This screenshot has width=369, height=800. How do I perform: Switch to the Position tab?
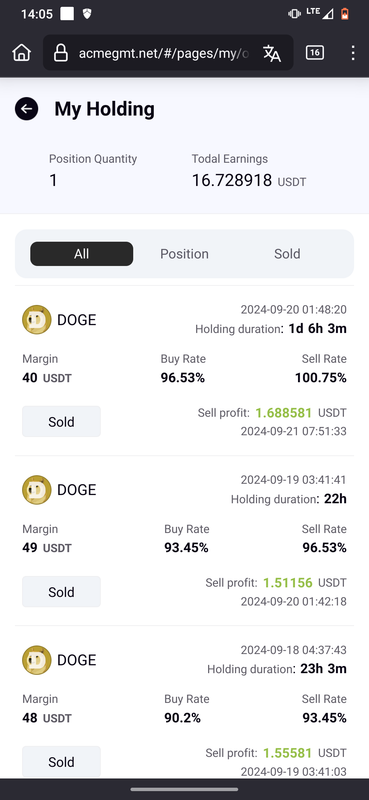(x=184, y=254)
